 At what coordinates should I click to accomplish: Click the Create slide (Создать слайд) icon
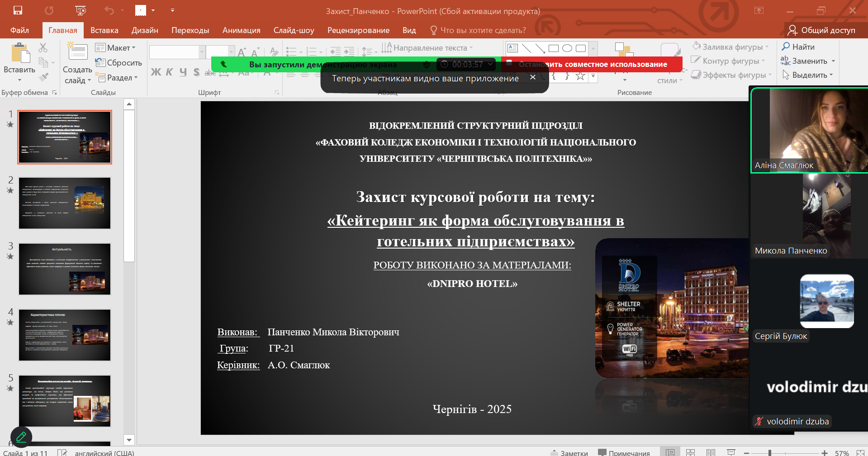77,52
